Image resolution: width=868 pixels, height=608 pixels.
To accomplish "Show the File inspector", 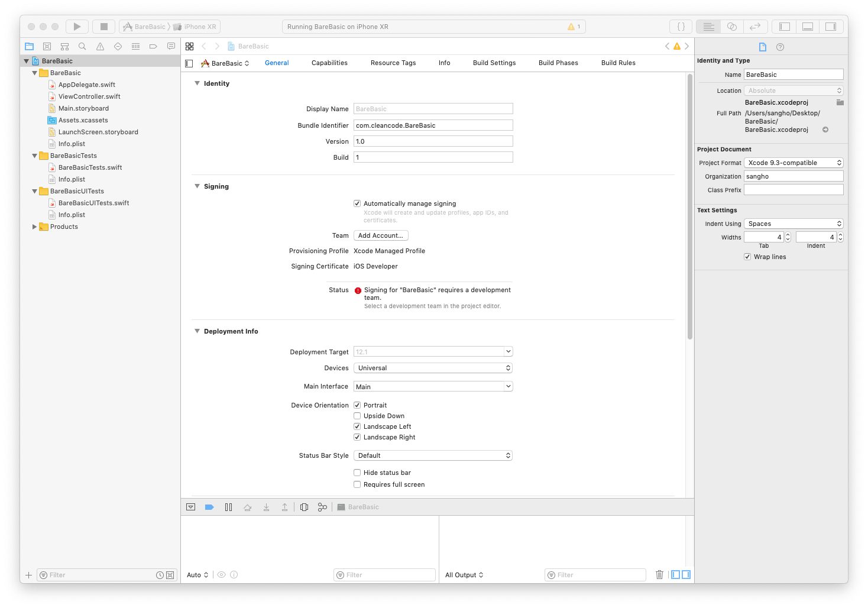I will tap(763, 47).
